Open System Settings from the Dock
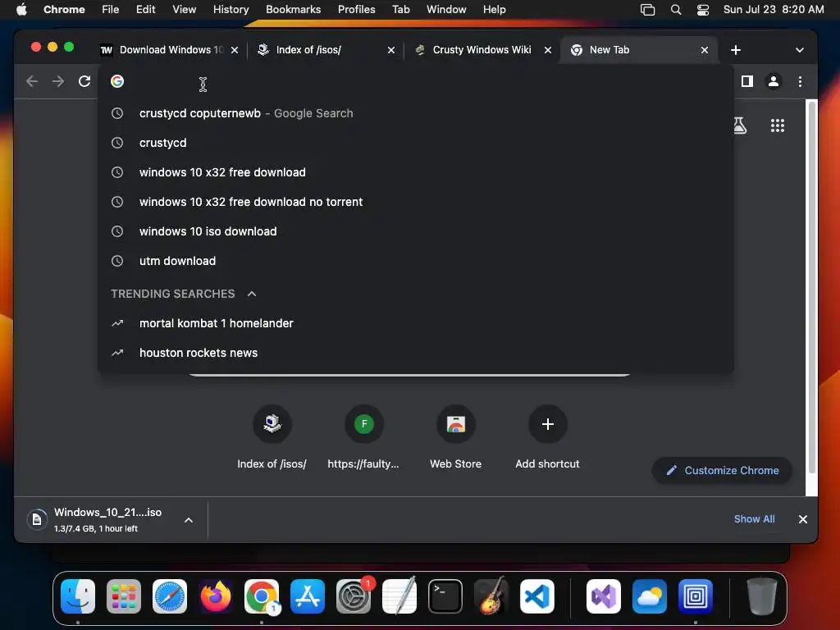840x630 pixels. point(354,596)
